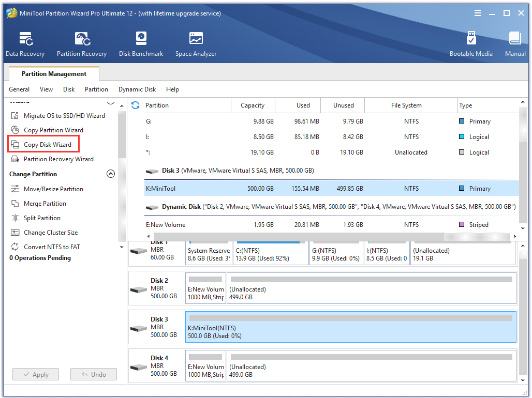
Task: Open Disk Benchmark tool
Action: (x=141, y=44)
